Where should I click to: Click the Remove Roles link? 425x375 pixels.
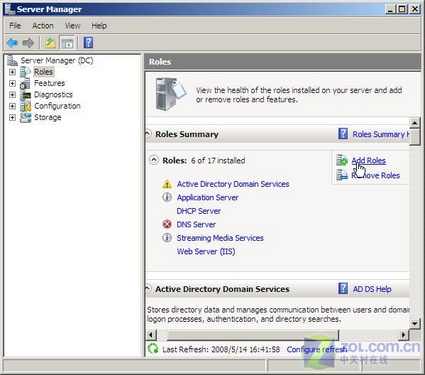coord(376,175)
